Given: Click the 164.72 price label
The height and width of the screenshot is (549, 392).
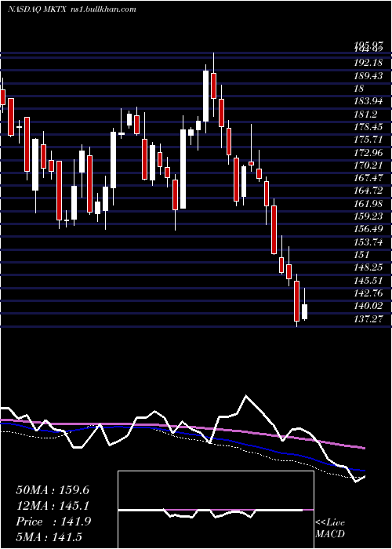Looking at the screenshot, I should click(368, 191).
